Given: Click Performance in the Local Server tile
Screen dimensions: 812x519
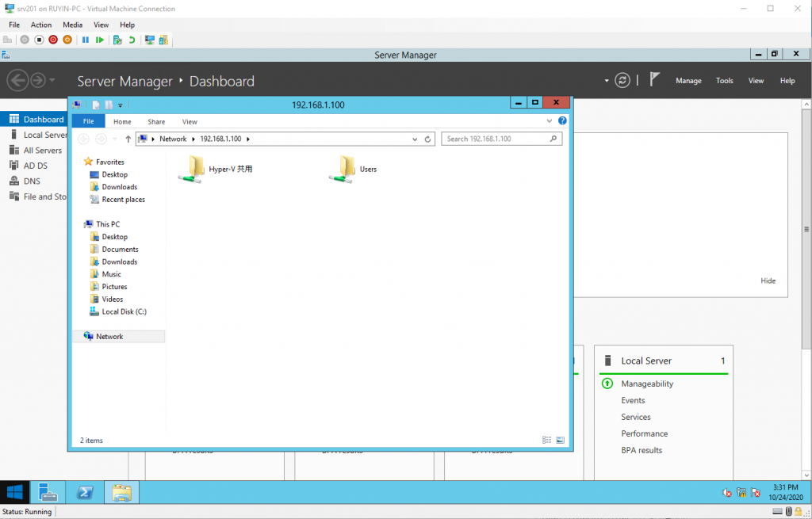Looking at the screenshot, I should tap(644, 433).
